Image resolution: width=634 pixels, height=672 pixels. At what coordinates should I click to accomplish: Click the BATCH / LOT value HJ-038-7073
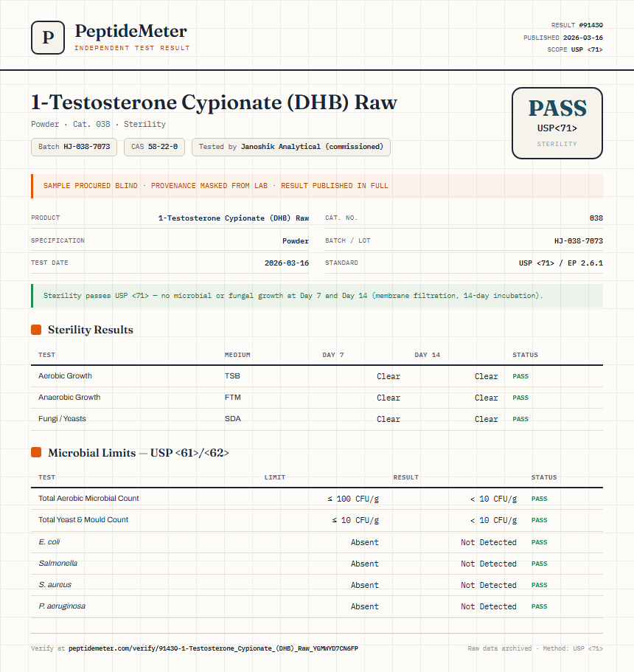click(x=579, y=241)
